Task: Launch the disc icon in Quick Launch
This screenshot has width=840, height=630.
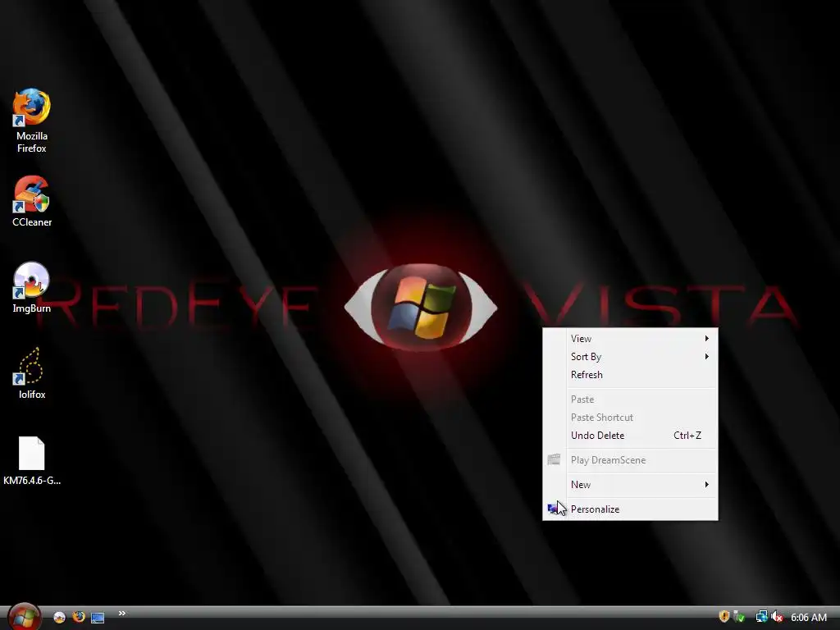Action: pyautogui.click(x=59, y=617)
